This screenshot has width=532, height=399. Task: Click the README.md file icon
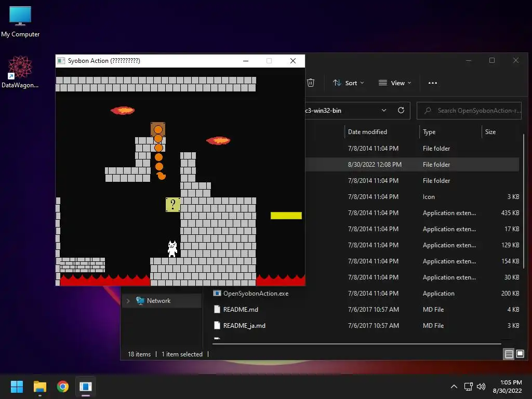(x=217, y=310)
